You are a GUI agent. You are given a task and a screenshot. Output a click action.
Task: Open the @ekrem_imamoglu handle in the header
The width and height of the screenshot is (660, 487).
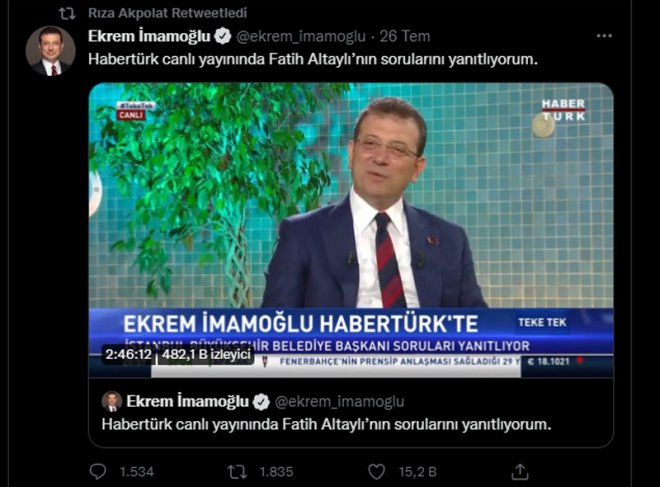(301, 37)
